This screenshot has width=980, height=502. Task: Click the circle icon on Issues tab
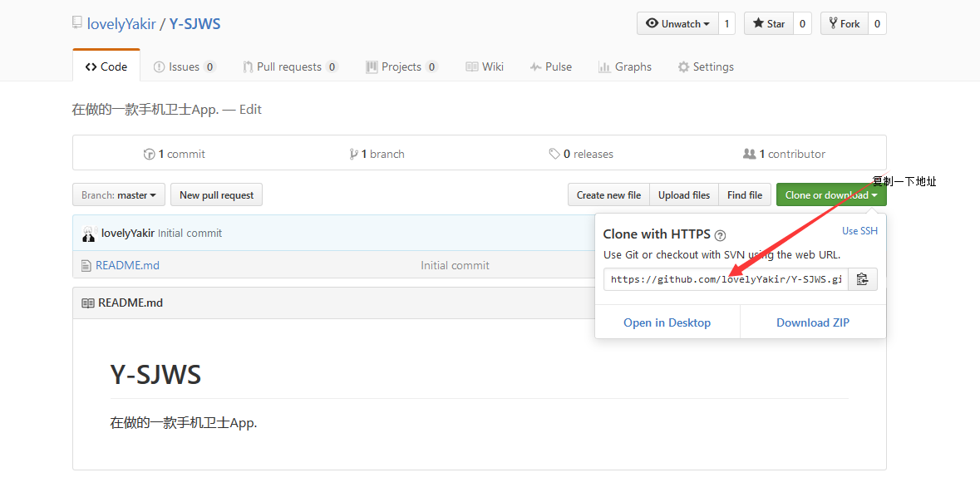[x=160, y=66]
